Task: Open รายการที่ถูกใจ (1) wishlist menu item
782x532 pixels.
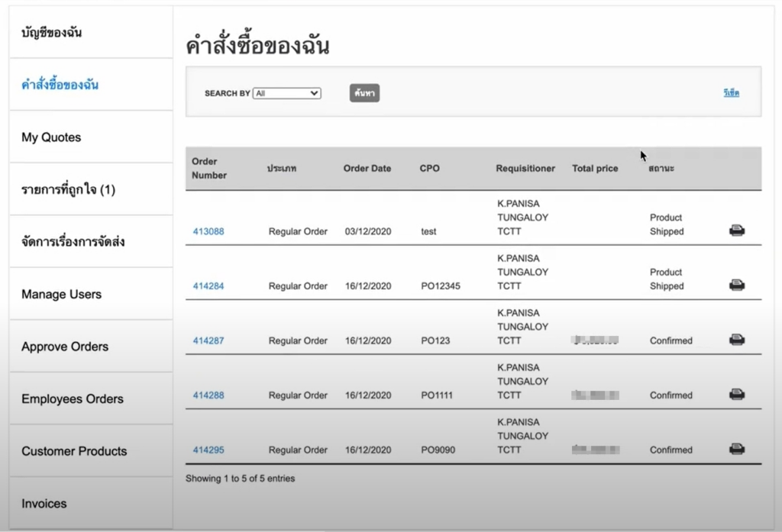Action: 68,189
